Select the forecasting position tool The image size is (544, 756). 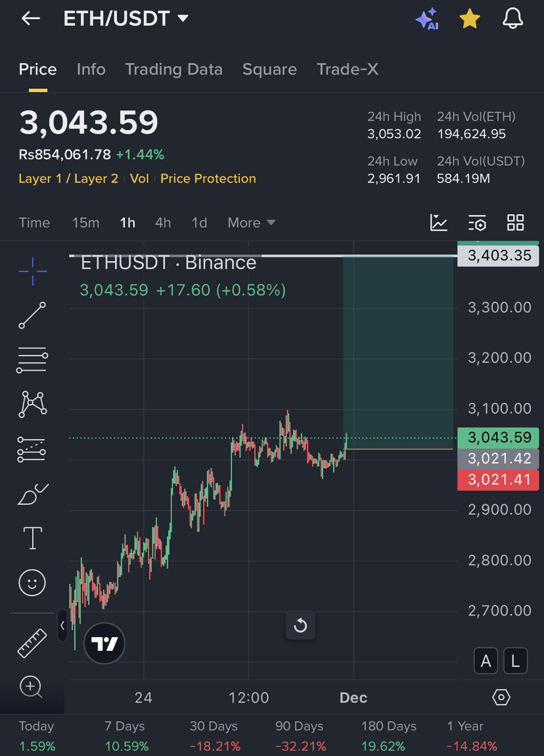tap(32, 449)
